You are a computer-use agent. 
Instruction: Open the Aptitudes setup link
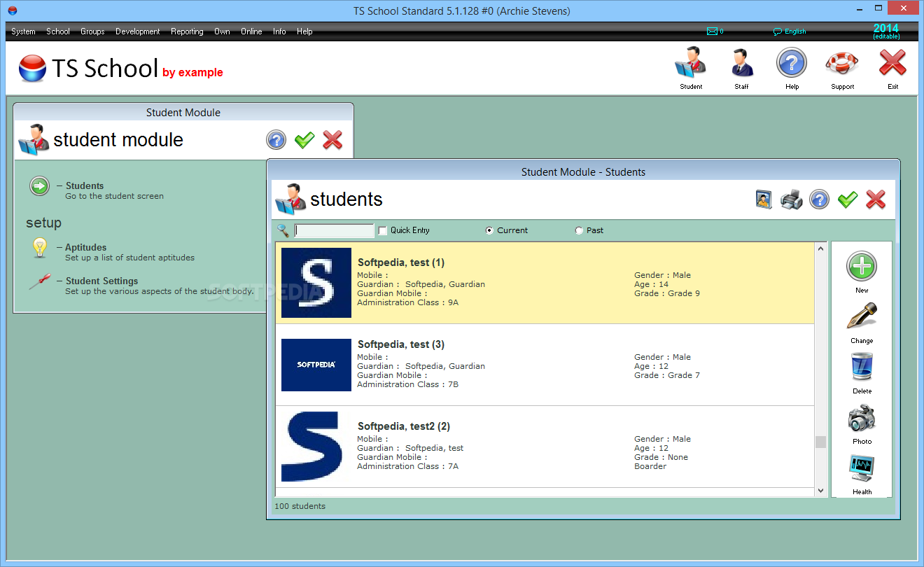(86, 247)
